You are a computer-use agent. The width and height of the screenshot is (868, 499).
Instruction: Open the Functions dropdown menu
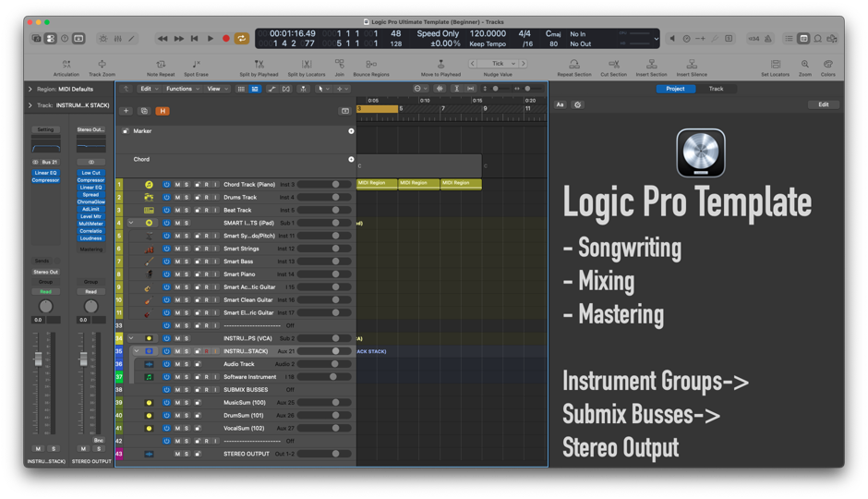click(182, 90)
